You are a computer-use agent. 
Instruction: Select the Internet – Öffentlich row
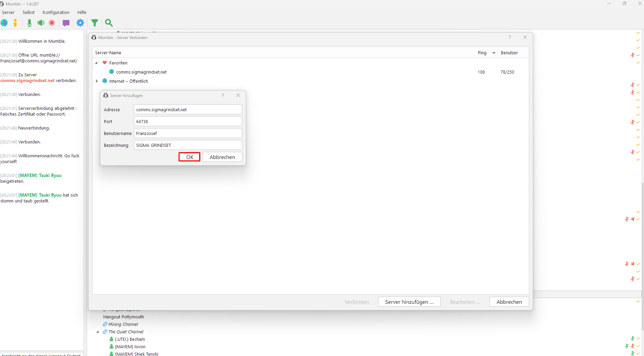click(x=310, y=81)
